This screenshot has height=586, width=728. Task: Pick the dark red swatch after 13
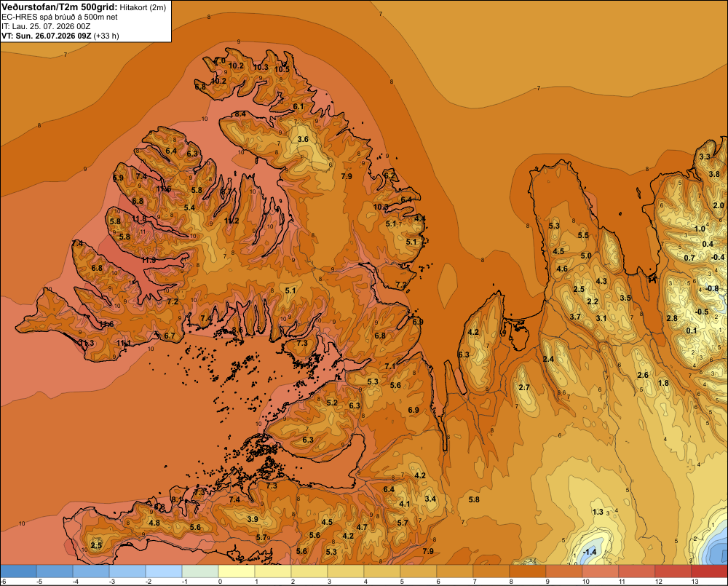(709, 571)
